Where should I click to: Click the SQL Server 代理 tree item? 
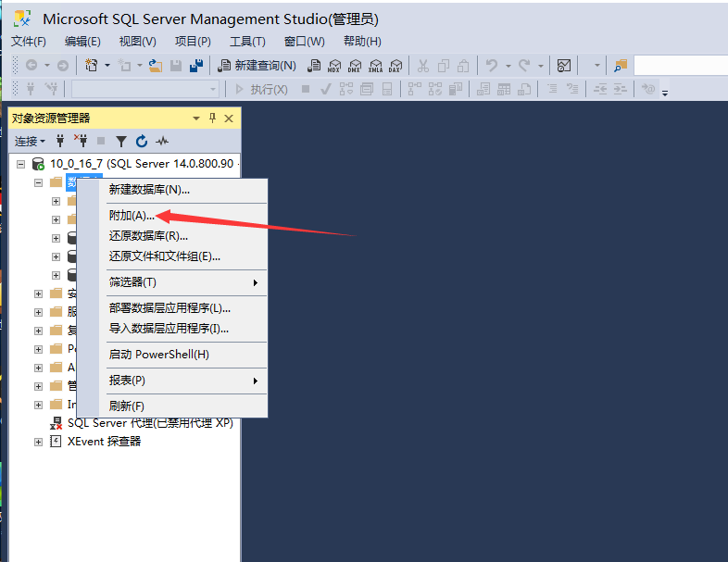pos(148,423)
